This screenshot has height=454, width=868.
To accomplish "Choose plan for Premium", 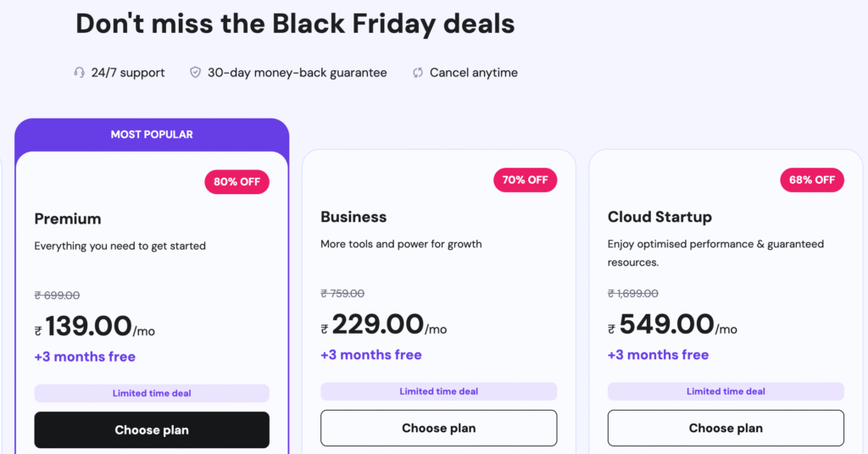I will [x=152, y=430].
